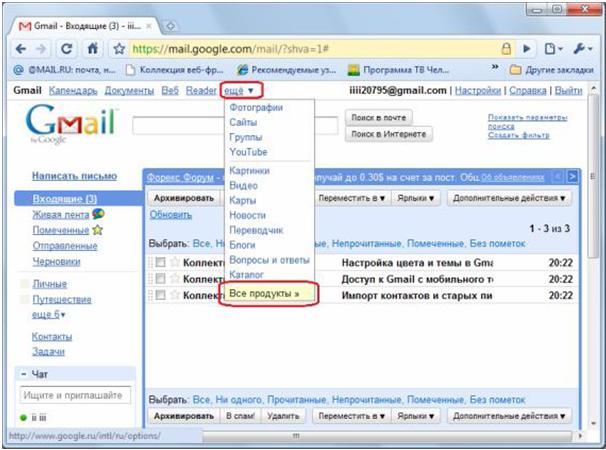Viewport: 606px width, 450px height.
Task: Click the browser back arrow icon
Action: (x=21, y=49)
